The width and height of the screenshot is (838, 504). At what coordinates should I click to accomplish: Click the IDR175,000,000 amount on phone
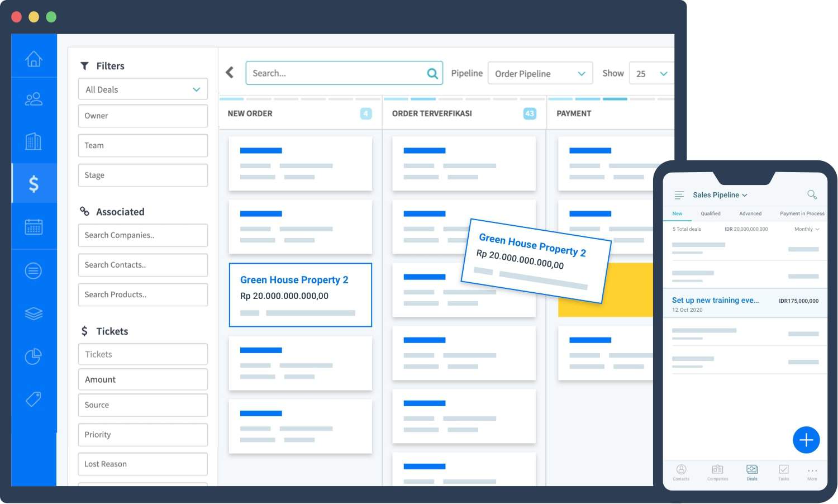point(799,301)
